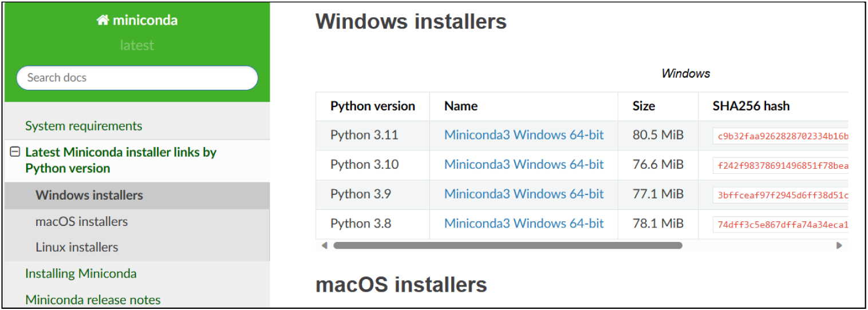
Task: Select macOS installers in sidebar
Action: [x=81, y=221]
